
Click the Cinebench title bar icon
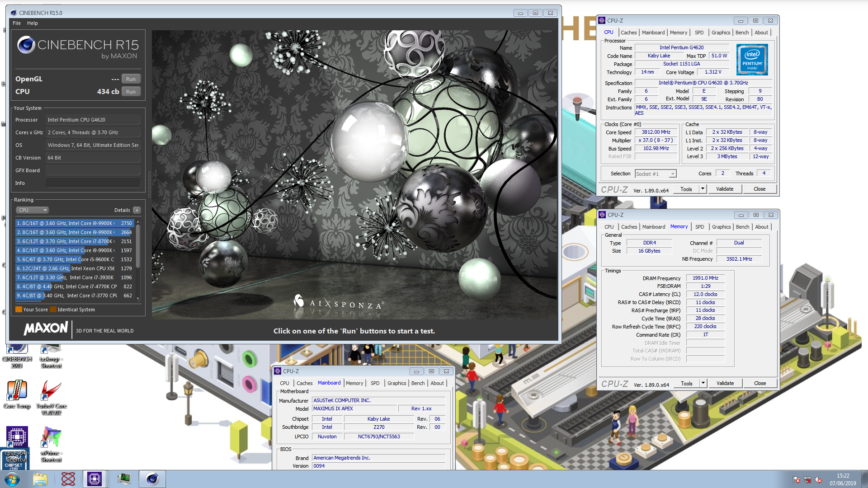(14, 13)
